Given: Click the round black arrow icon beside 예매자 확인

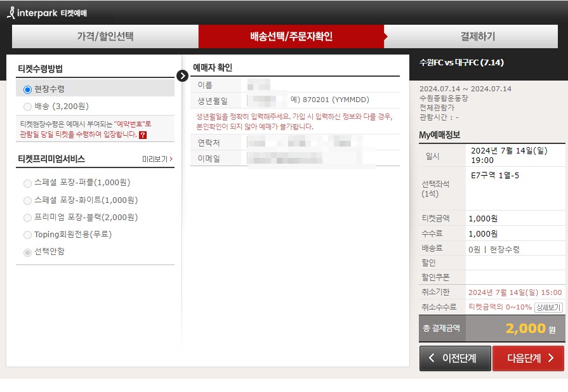Looking at the screenshot, I should coord(182,75).
